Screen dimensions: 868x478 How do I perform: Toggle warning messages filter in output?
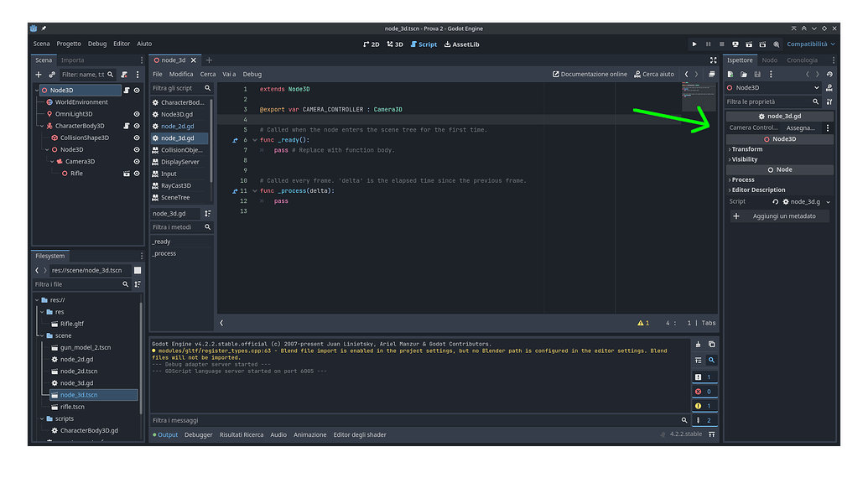704,406
